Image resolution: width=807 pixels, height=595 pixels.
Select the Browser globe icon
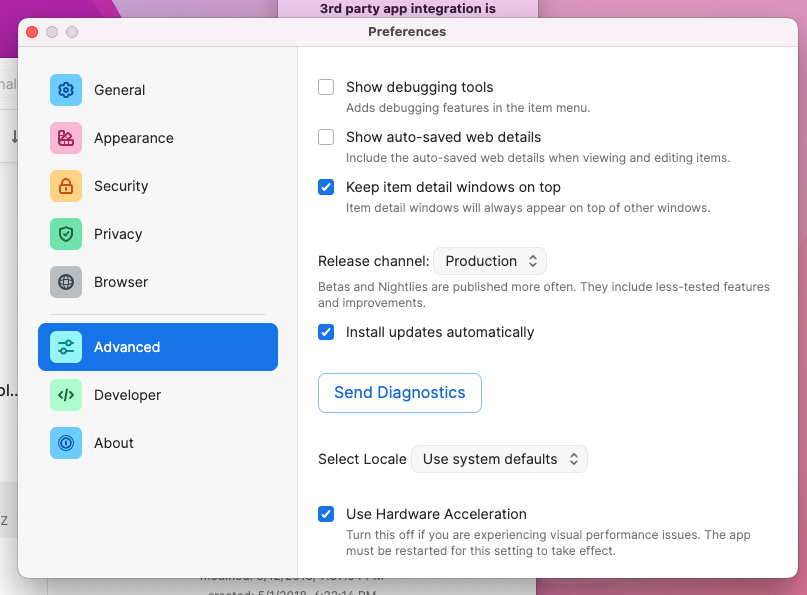point(66,282)
